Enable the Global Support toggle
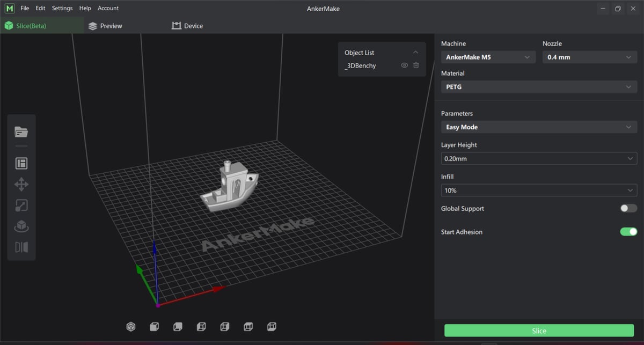Viewport: 644px width, 345px height. [x=628, y=208]
